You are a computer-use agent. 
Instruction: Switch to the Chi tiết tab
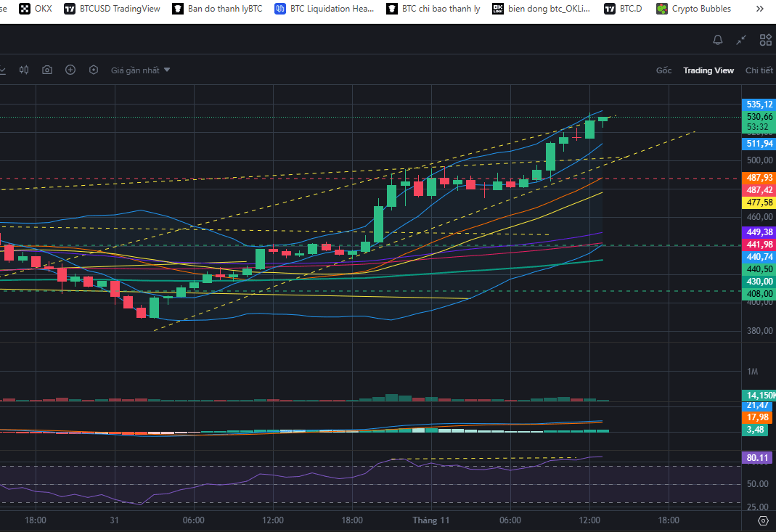tap(759, 70)
